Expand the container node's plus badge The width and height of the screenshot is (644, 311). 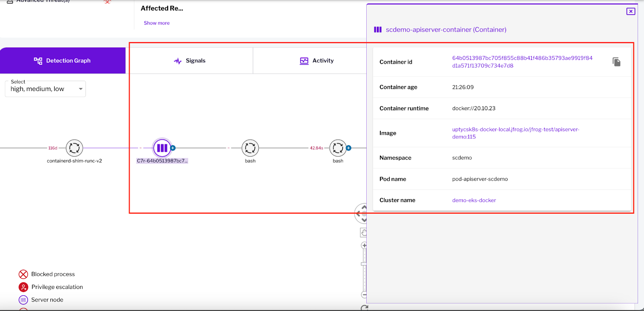[173, 148]
